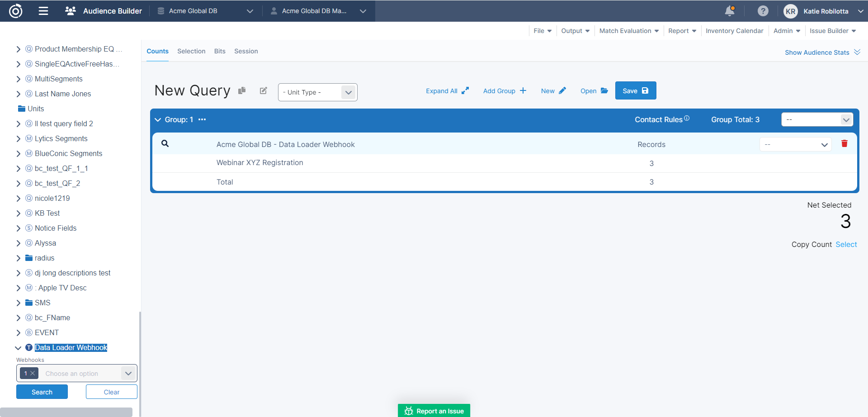Screen dimensions: 868x417
Task: Open the hamburger navigation menu
Action: tap(43, 11)
